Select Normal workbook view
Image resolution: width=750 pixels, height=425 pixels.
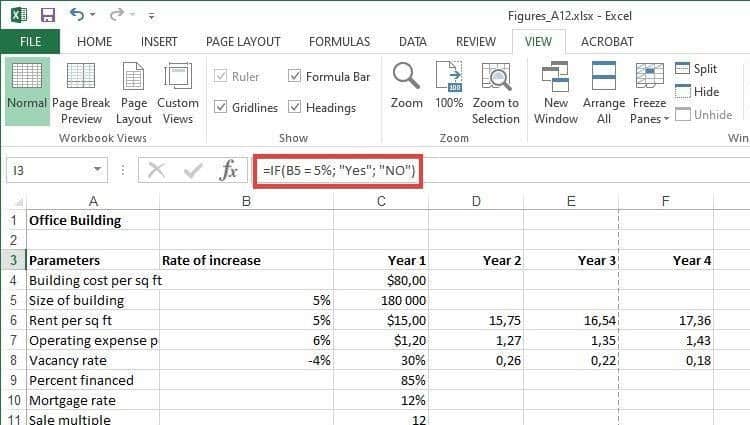click(27, 92)
